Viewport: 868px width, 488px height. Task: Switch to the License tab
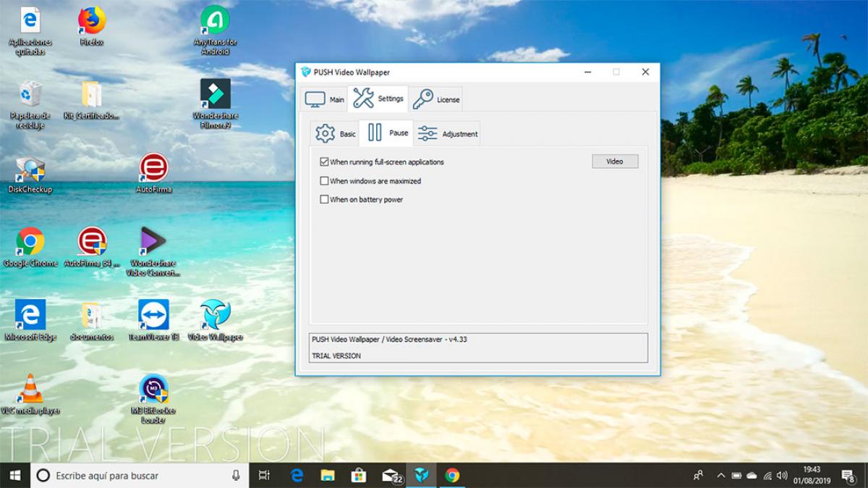(x=437, y=98)
